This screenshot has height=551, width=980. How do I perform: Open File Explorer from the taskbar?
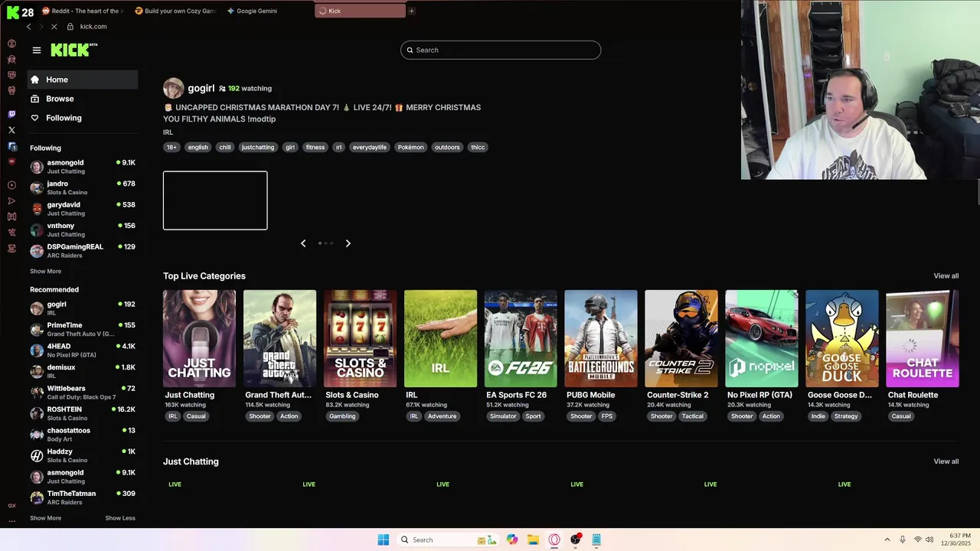(x=533, y=540)
